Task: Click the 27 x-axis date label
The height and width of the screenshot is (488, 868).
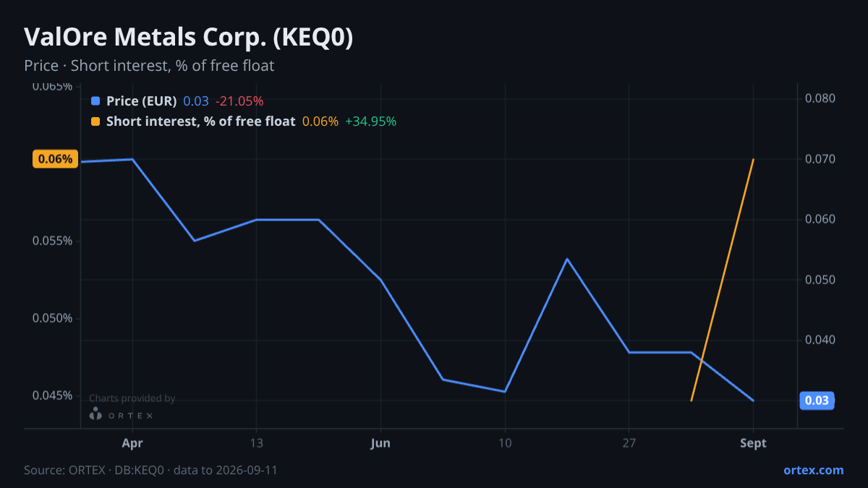Action: (x=629, y=443)
